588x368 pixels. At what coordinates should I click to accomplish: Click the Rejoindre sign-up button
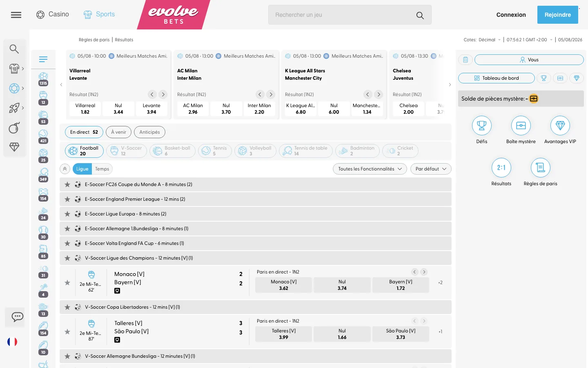pyautogui.click(x=558, y=15)
